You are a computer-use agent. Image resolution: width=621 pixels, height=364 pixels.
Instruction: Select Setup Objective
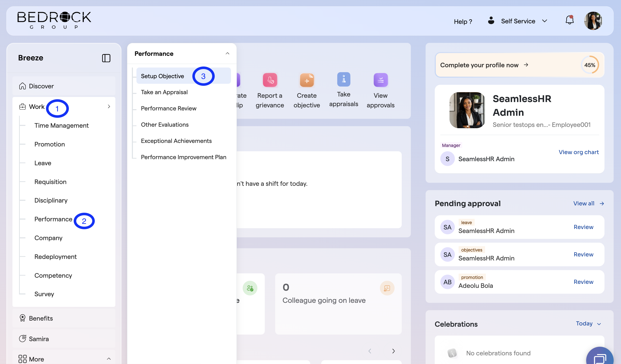click(x=184, y=76)
